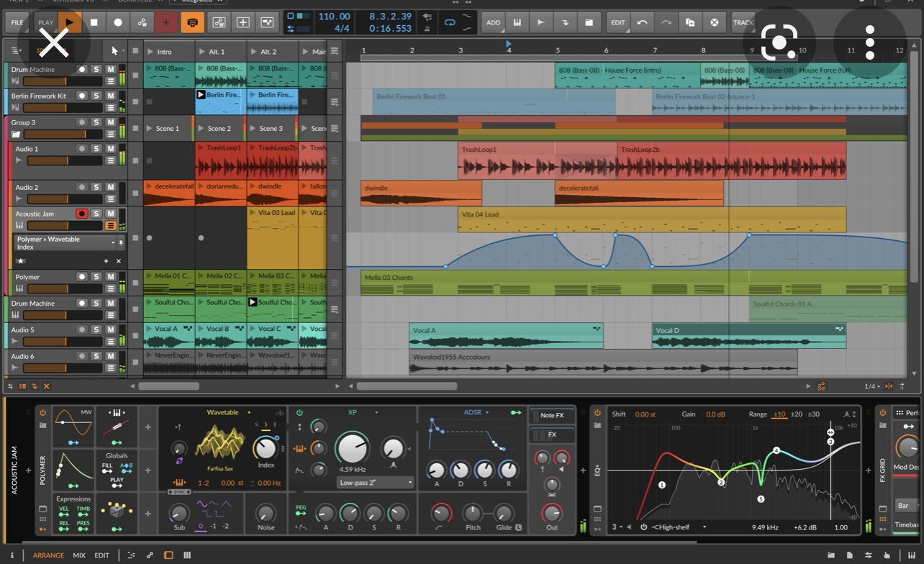Image resolution: width=924 pixels, height=564 pixels.
Task: Switch to the EDIT view tab at bottom
Action: click(102, 555)
